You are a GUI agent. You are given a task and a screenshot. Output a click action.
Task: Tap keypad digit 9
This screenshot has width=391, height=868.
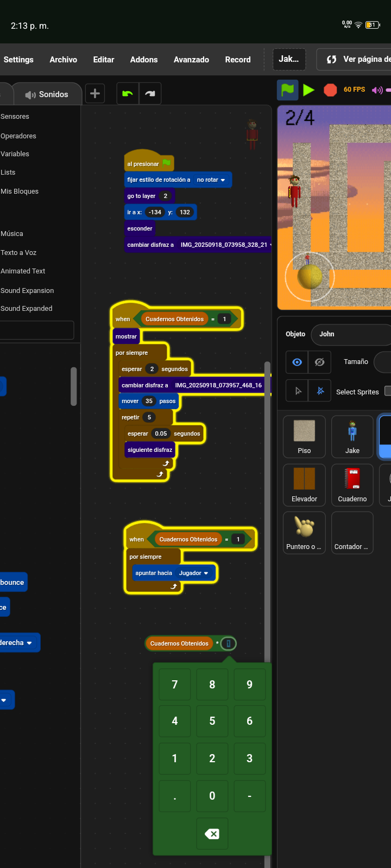click(250, 685)
